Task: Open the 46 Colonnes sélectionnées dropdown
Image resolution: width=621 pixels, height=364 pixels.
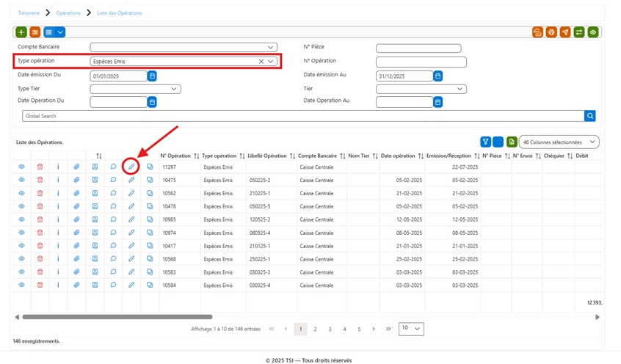Action: pos(559,142)
